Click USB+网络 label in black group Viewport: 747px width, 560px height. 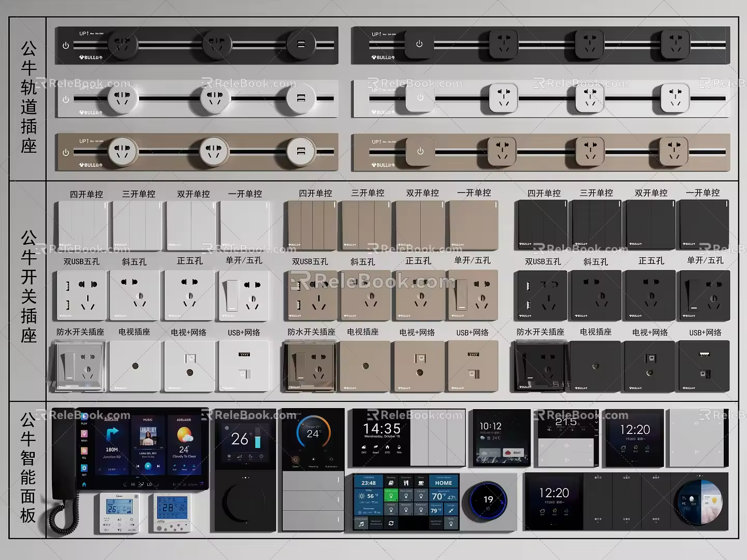(705, 332)
